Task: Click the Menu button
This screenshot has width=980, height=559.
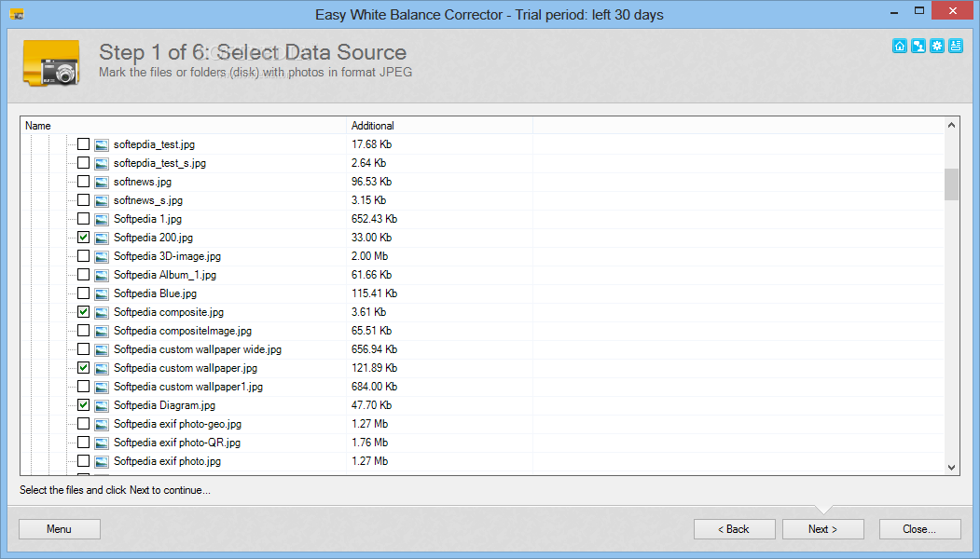Action: (60, 529)
